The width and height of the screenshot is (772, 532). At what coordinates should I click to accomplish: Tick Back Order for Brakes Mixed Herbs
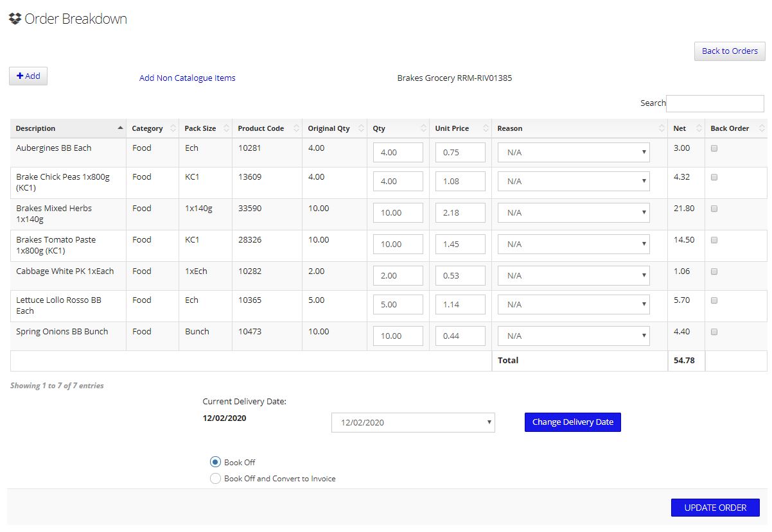point(714,209)
